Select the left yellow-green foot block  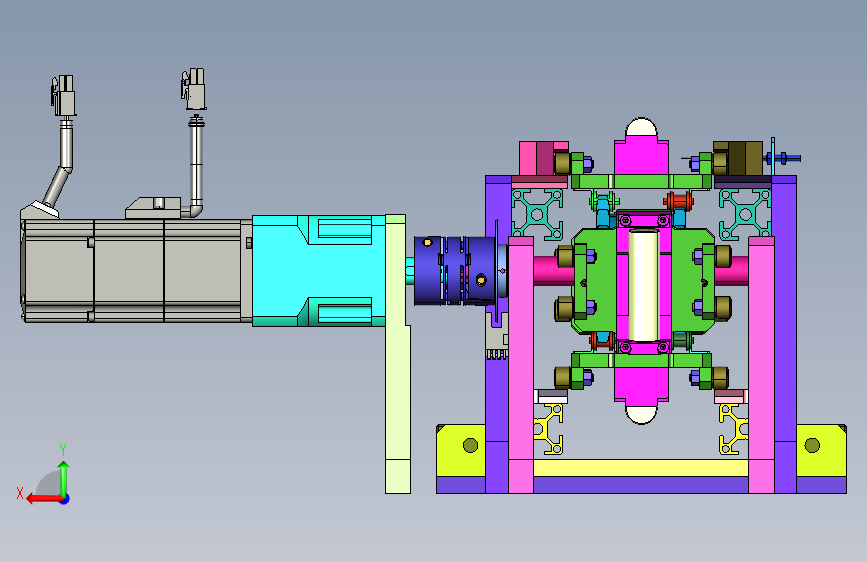[461, 450]
